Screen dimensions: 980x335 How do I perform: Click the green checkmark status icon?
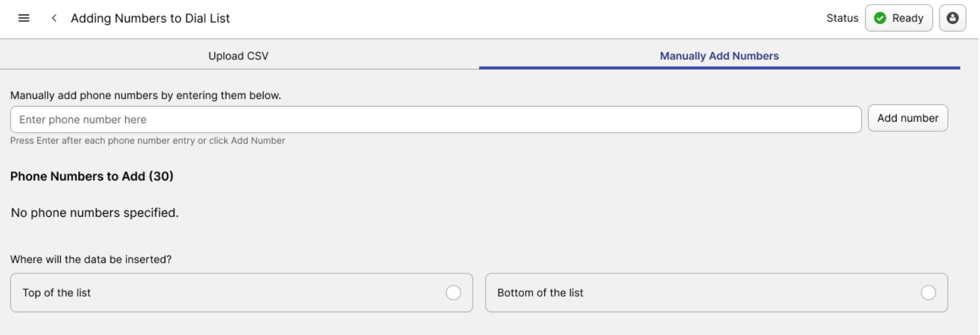click(880, 18)
